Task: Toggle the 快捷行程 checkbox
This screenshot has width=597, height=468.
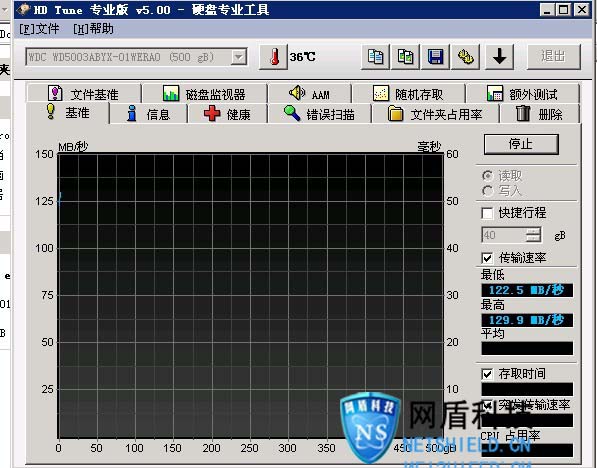Action: [487, 213]
